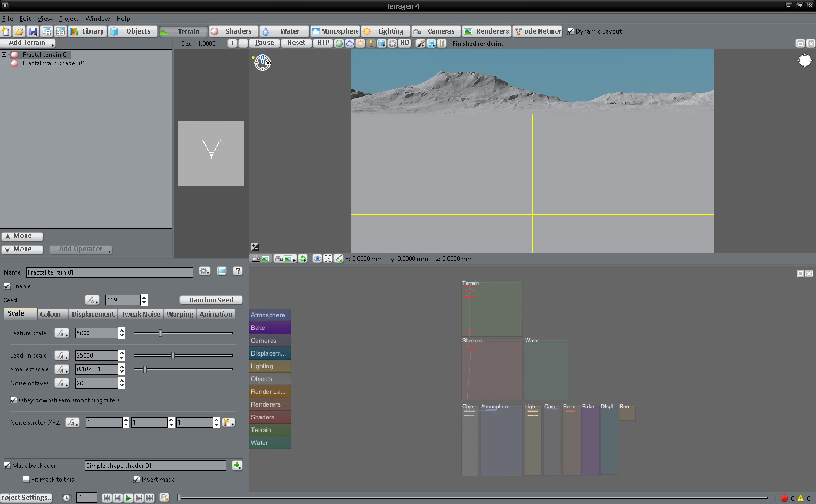The image size is (816, 504).
Task: Open Smallest scale animation dropdown button
Action: pyautogui.click(x=62, y=369)
